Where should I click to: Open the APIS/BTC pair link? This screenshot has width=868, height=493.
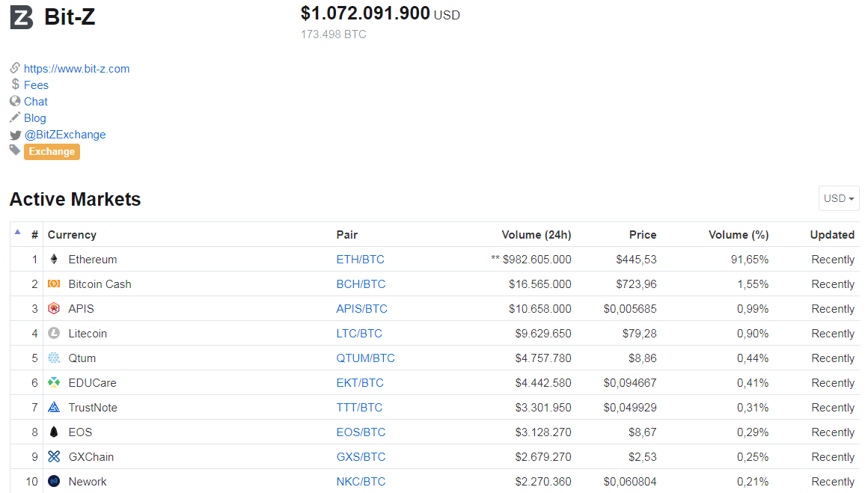click(x=361, y=309)
